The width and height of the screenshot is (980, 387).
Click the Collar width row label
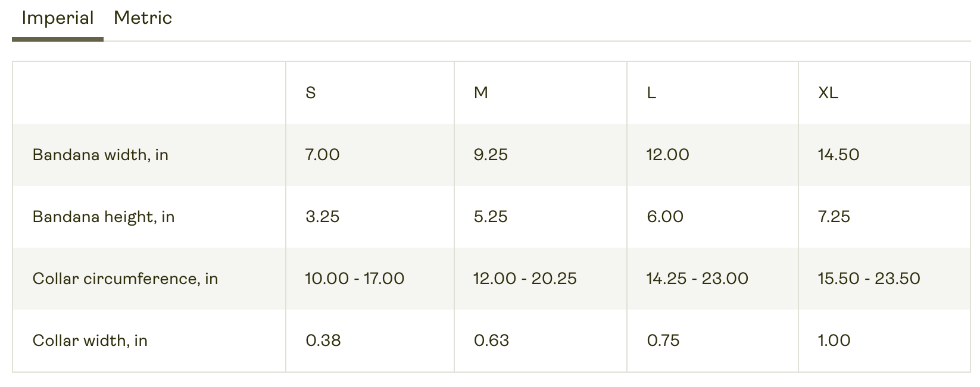(x=90, y=341)
